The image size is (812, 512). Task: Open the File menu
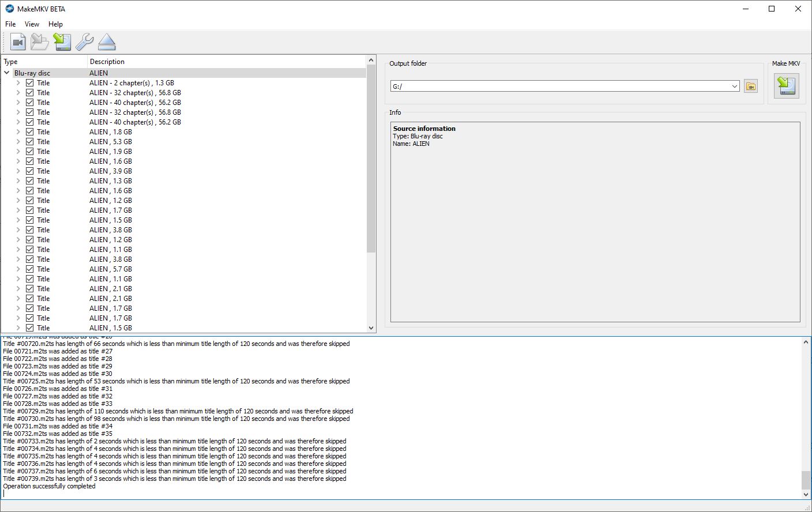coord(10,24)
